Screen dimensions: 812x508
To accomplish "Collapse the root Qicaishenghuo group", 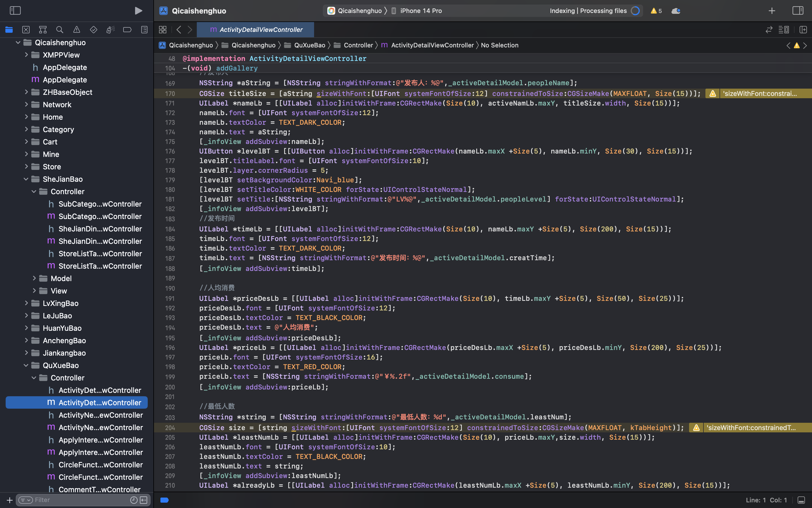I will 18,42.
